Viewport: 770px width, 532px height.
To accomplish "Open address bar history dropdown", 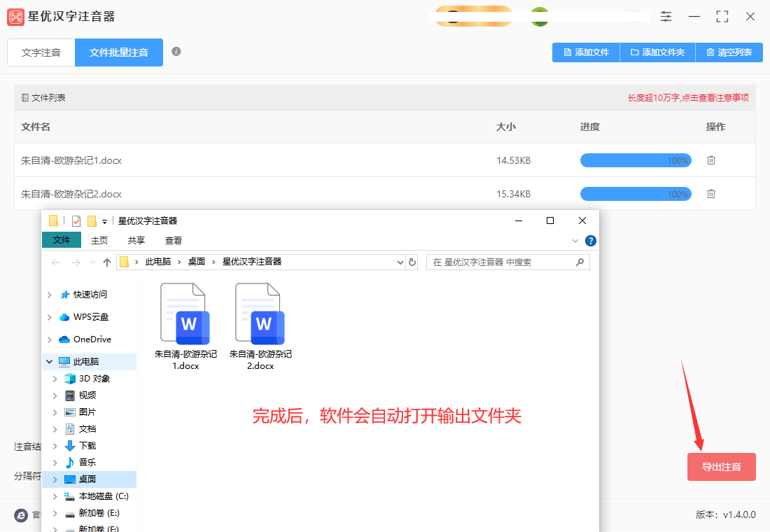I will (400, 262).
